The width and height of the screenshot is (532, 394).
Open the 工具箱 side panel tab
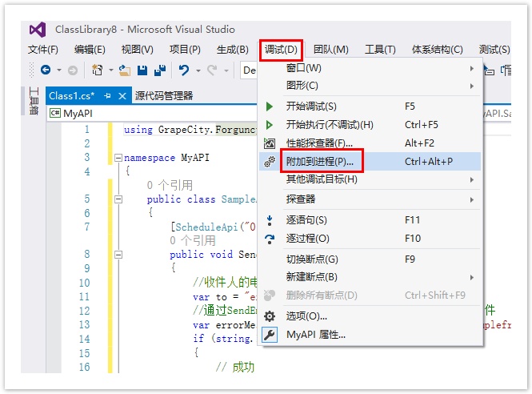point(34,101)
